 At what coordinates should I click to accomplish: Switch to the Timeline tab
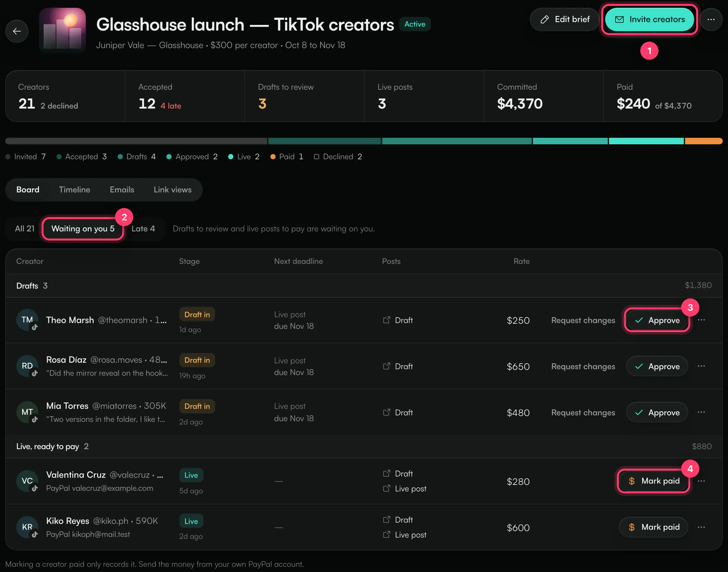[74, 189]
